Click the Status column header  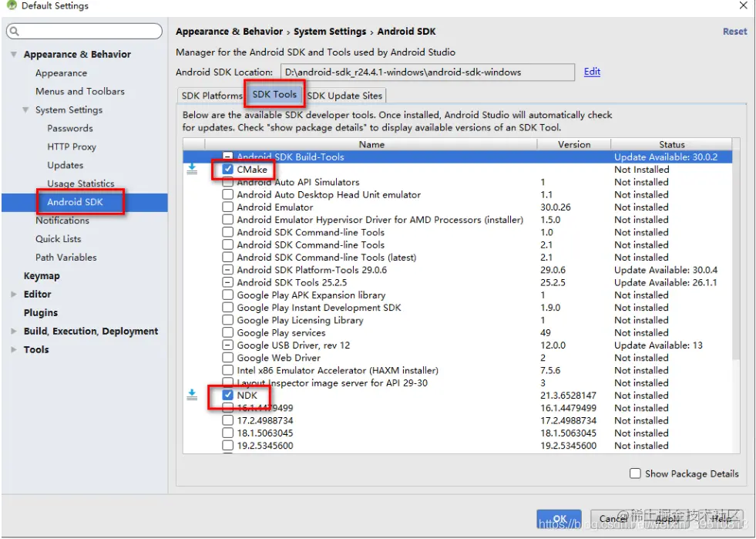click(672, 144)
